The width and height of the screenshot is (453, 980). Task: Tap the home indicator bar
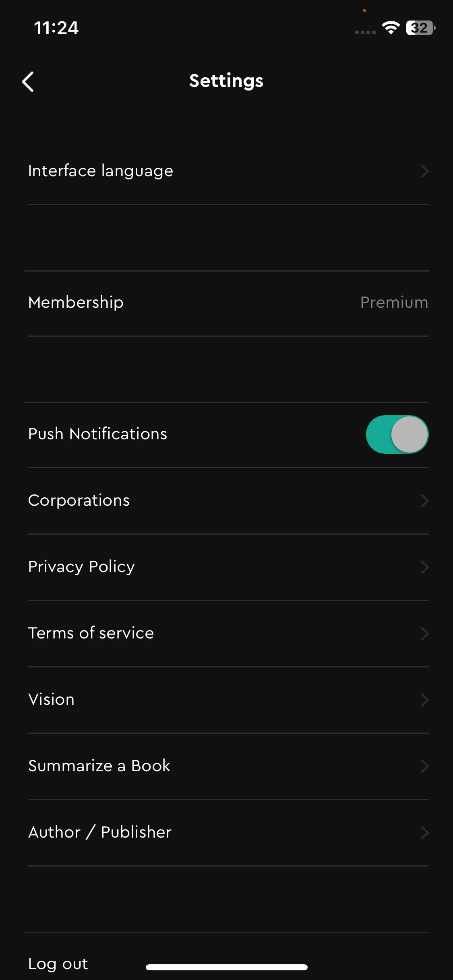[x=227, y=967]
